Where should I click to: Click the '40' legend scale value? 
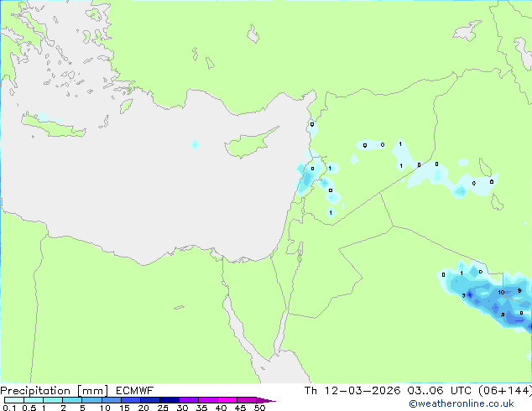click(221, 408)
